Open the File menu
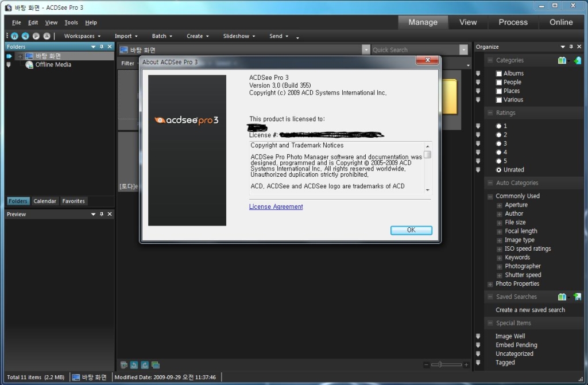The height and width of the screenshot is (385, 588). [x=16, y=22]
